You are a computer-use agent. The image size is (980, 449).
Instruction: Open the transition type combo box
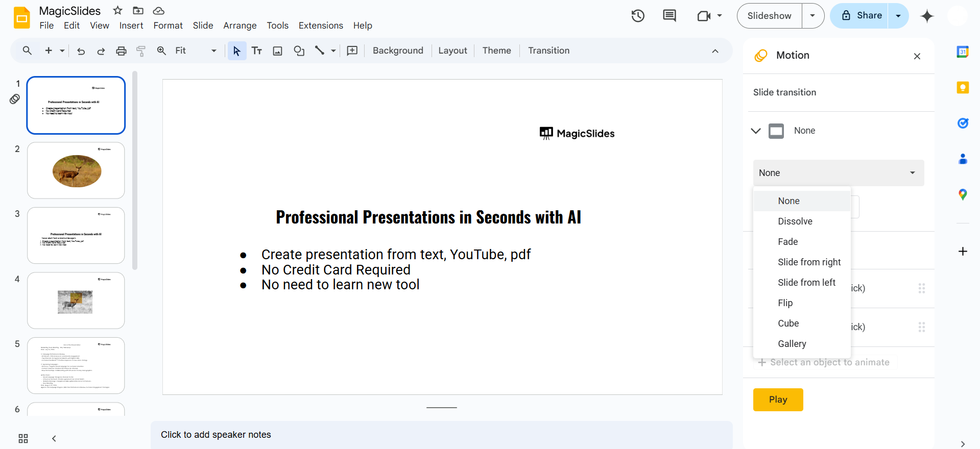(839, 173)
